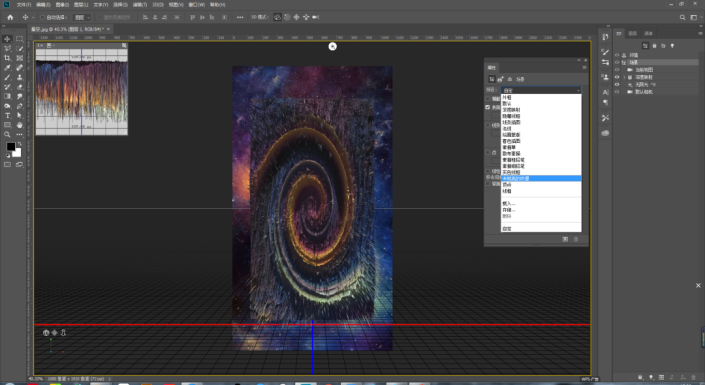Viewport: 705px width, 385px height.
Task: Open the Character panel icon (A|)
Action: pos(605,92)
